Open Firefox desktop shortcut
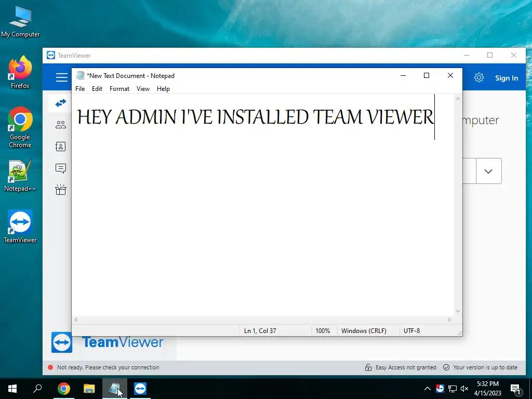 coord(20,72)
